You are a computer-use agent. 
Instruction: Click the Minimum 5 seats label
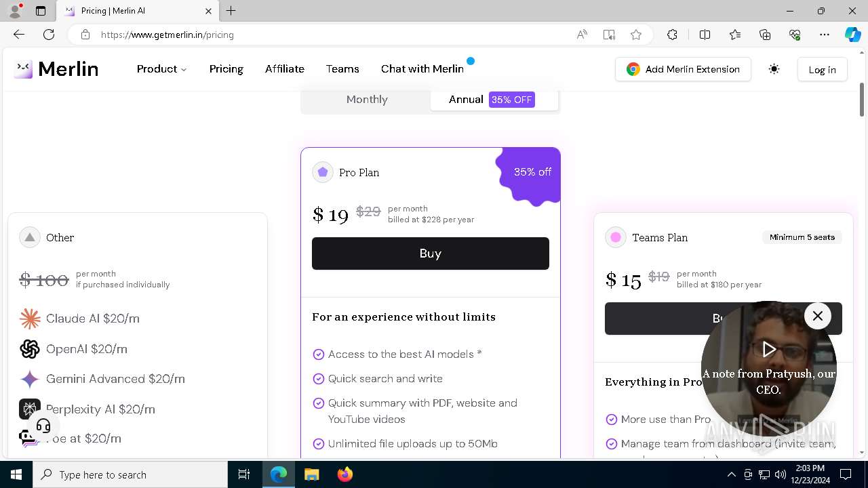click(802, 237)
